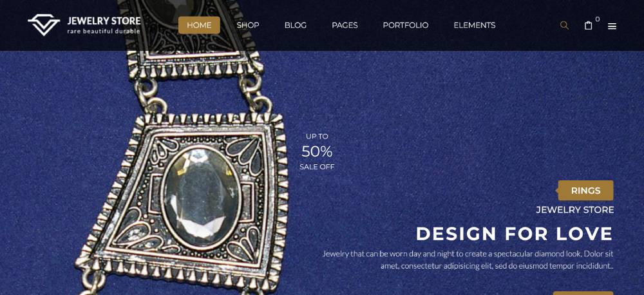The width and height of the screenshot is (644, 295).
Task: Click the cart item count badge
Action: (x=597, y=19)
